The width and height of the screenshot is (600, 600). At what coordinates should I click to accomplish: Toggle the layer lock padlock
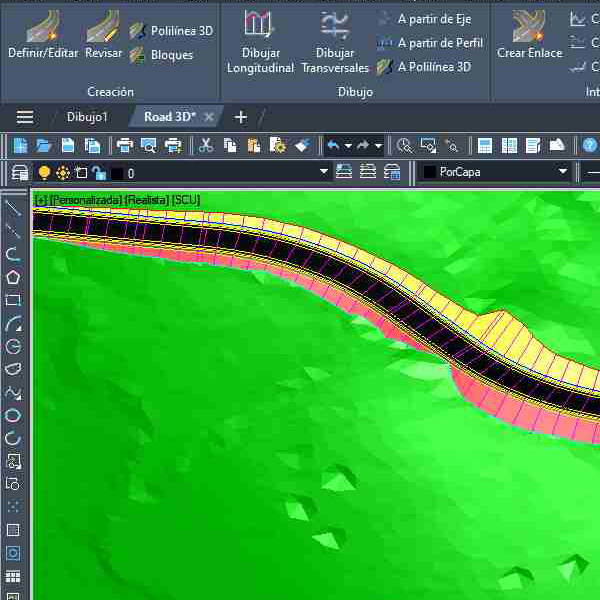coord(99,172)
